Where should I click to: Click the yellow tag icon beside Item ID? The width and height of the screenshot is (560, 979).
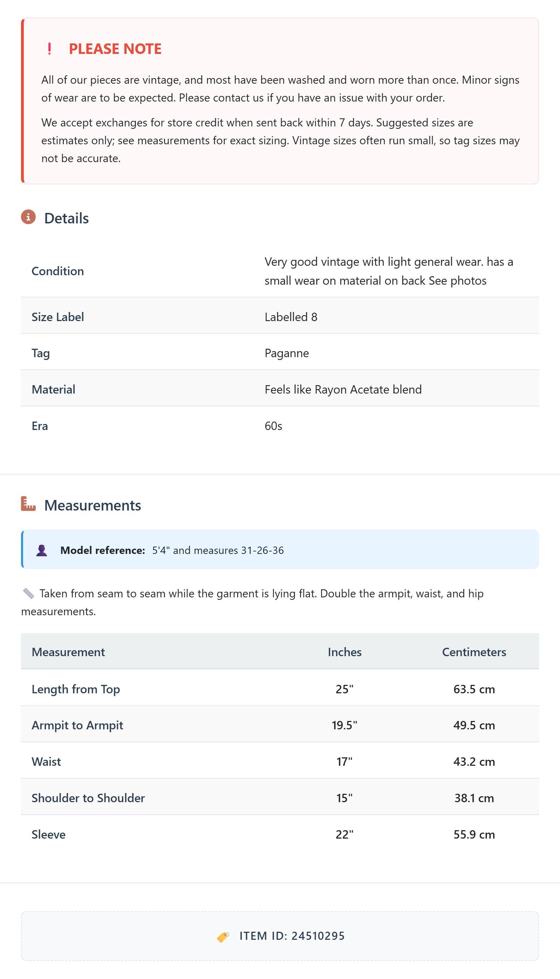[223, 937]
